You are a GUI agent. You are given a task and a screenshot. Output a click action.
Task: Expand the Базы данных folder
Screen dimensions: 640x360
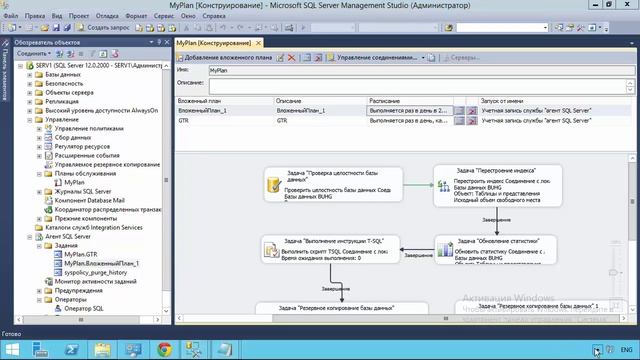pos(30,75)
